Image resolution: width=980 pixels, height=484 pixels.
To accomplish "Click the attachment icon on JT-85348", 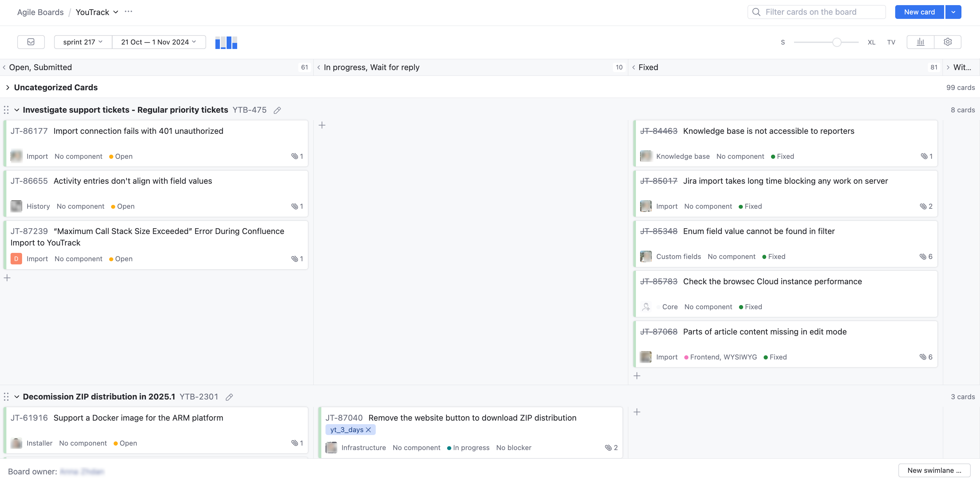I will click(923, 256).
